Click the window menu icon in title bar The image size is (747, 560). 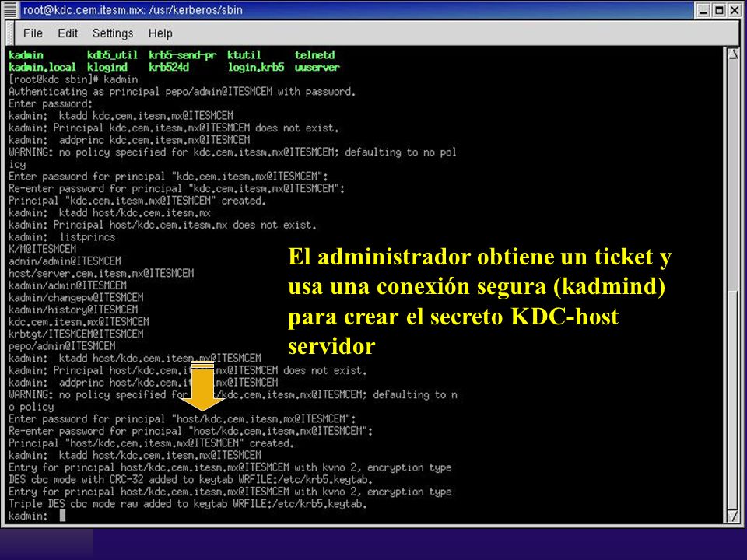10,9
